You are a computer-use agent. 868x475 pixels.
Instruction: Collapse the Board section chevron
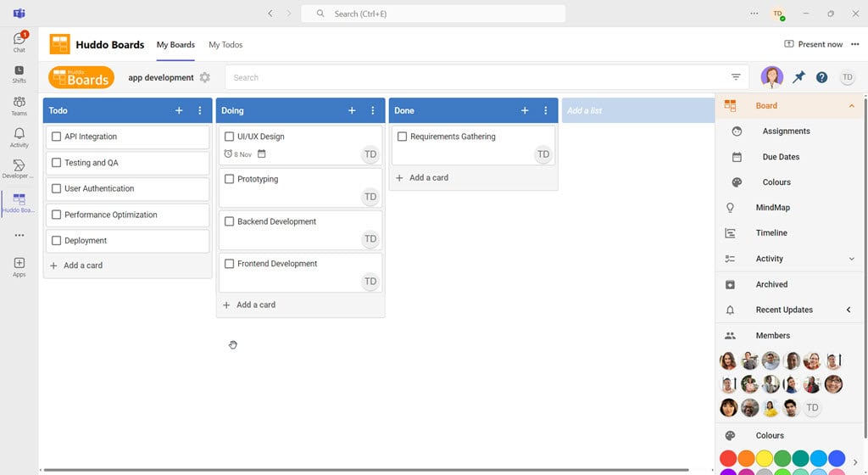coord(851,106)
